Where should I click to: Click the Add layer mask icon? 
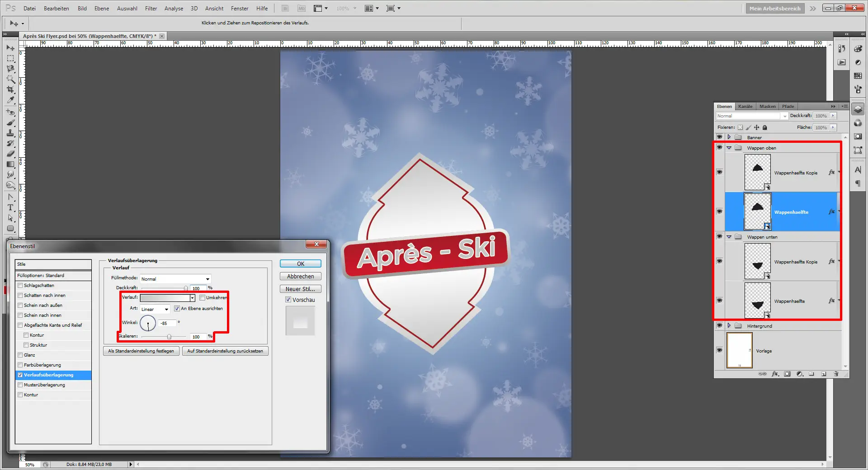pyautogui.click(x=788, y=374)
